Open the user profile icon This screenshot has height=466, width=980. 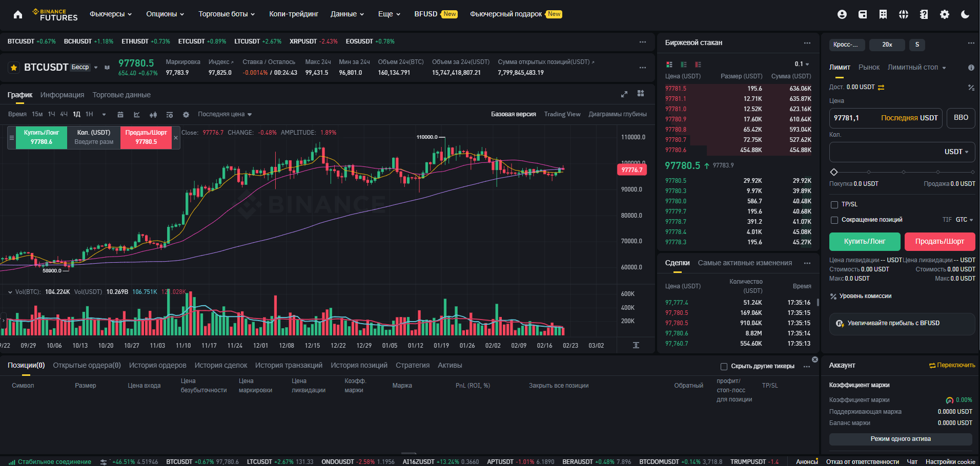[842, 14]
